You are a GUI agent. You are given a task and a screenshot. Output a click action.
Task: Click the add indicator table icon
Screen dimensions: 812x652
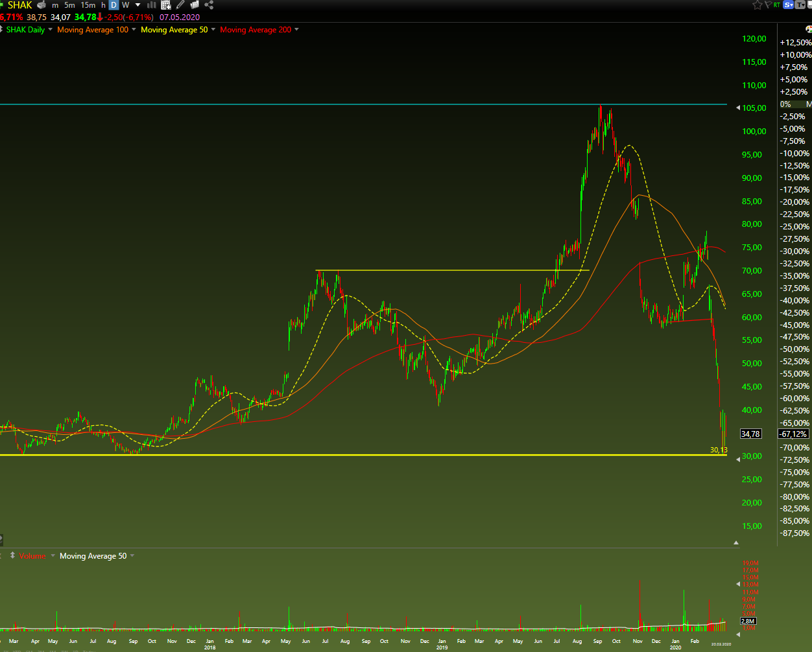(166, 5)
